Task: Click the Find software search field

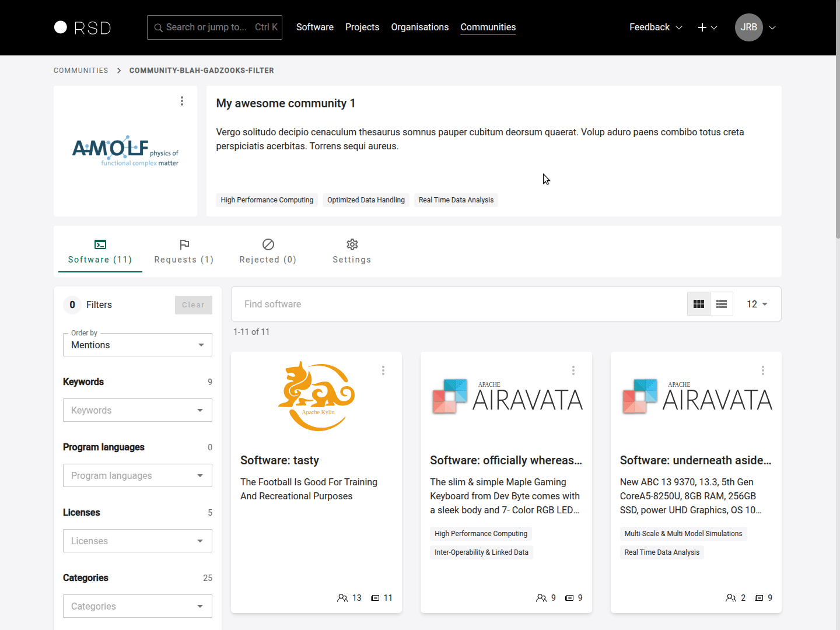Action: [455, 304]
